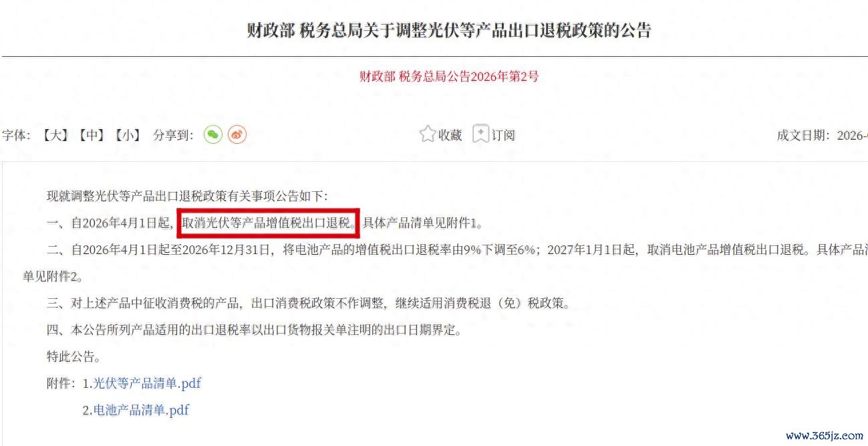Share the announcement via Weibo icon
Image resolution: width=868 pixels, height=446 pixels.
(x=237, y=134)
